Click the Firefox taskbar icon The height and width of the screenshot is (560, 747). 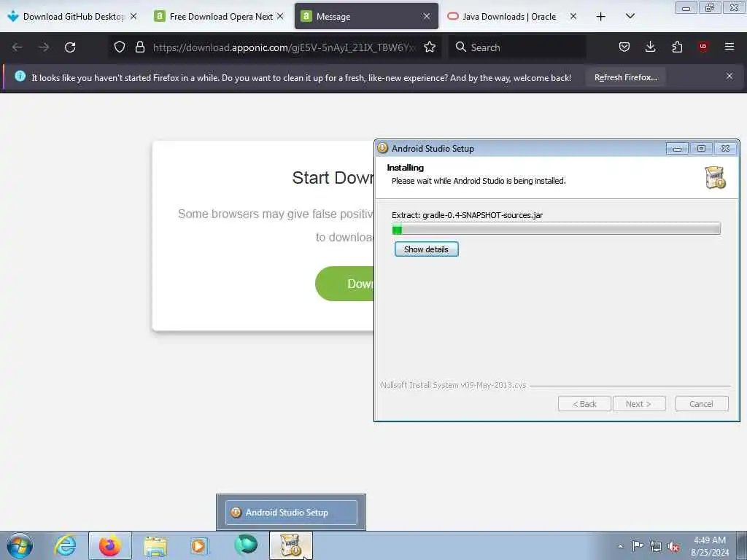[110, 545]
